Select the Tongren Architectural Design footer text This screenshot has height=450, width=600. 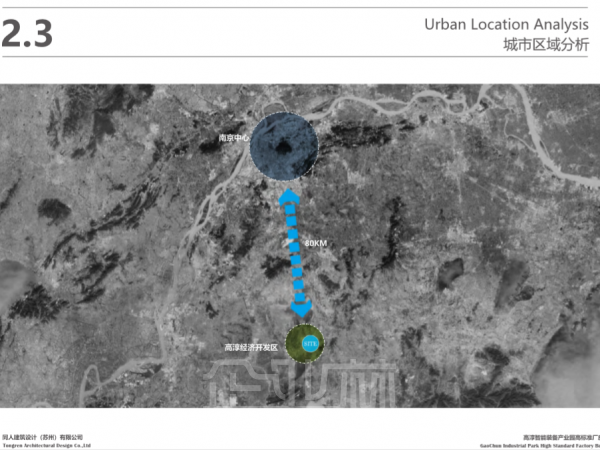46,445
